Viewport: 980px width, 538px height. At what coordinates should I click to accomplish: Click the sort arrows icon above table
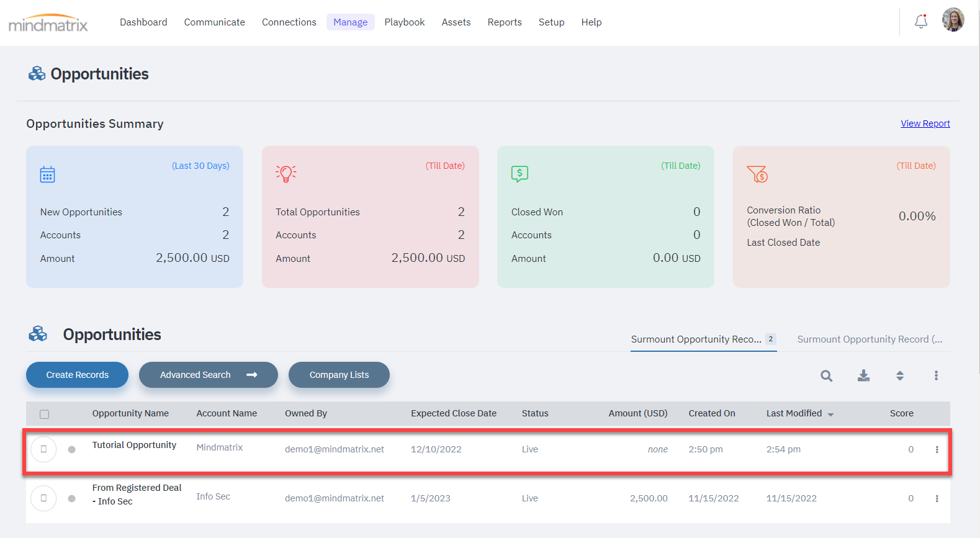coord(899,375)
